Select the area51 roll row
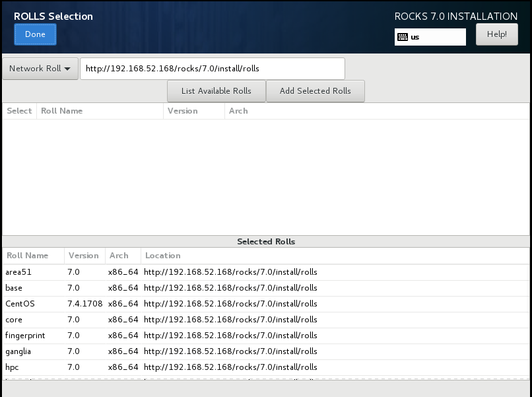This screenshot has height=397, width=532. [x=266, y=272]
